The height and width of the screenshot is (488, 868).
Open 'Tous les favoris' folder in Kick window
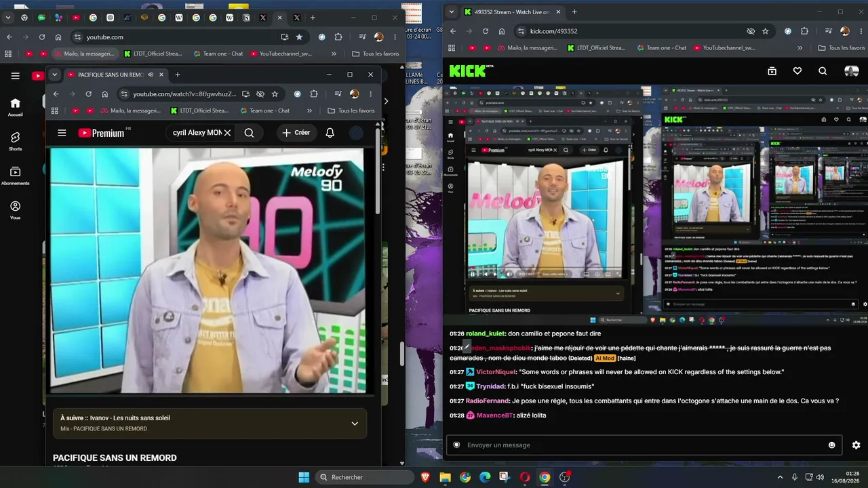(x=842, y=48)
